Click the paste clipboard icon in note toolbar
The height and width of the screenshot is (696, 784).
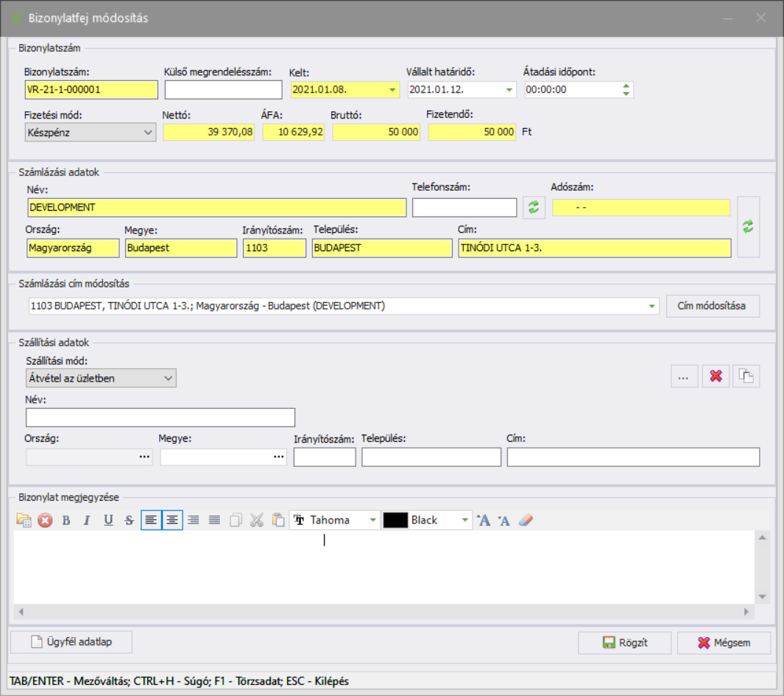click(x=278, y=520)
